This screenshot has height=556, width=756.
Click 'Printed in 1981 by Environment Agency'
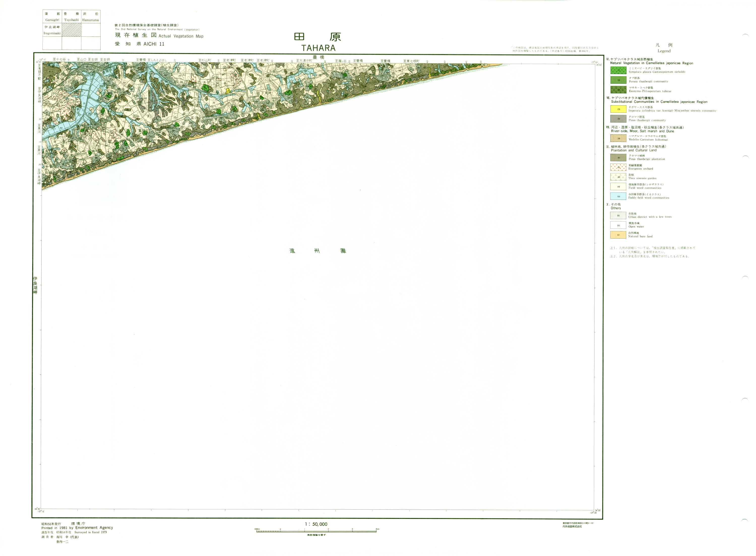pos(77,528)
